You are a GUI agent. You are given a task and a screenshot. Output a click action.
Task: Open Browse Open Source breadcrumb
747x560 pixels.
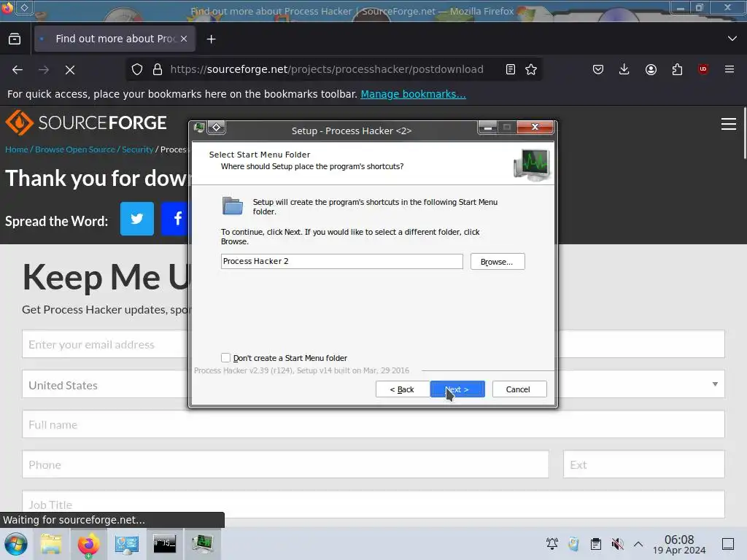(x=75, y=149)
